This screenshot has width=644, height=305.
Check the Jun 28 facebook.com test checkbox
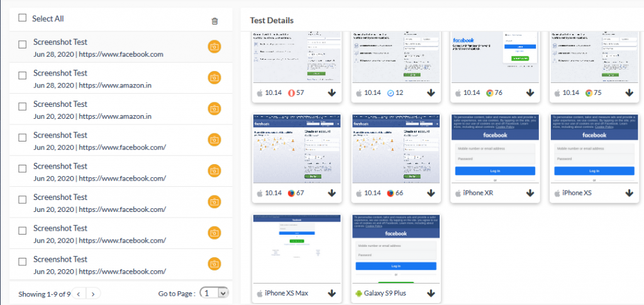click(23, 44)
